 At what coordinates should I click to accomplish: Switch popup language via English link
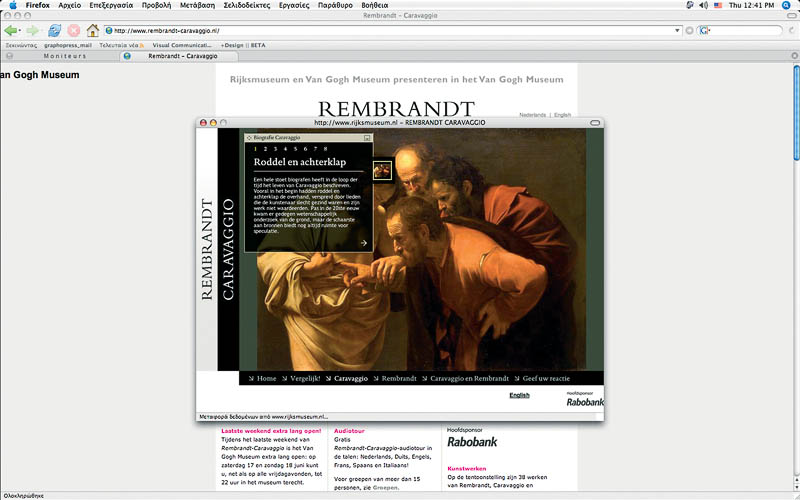519,395
